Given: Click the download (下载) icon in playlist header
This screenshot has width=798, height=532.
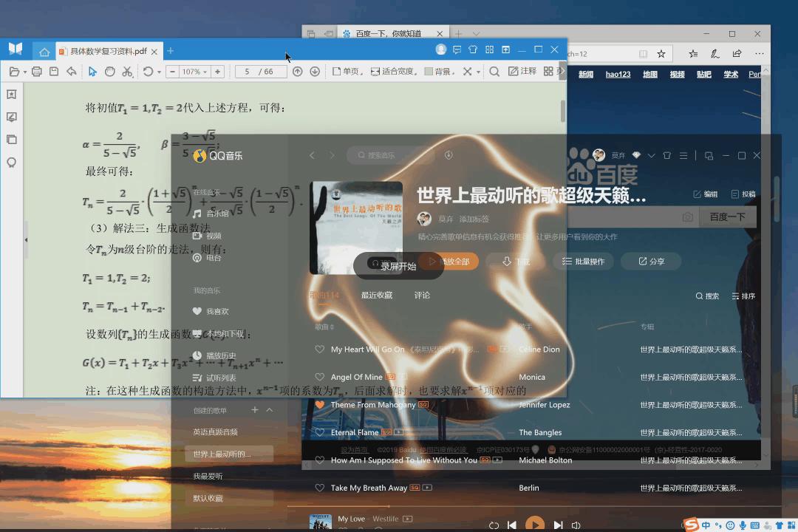Looking at the screenshot, I should pos(514,261).
